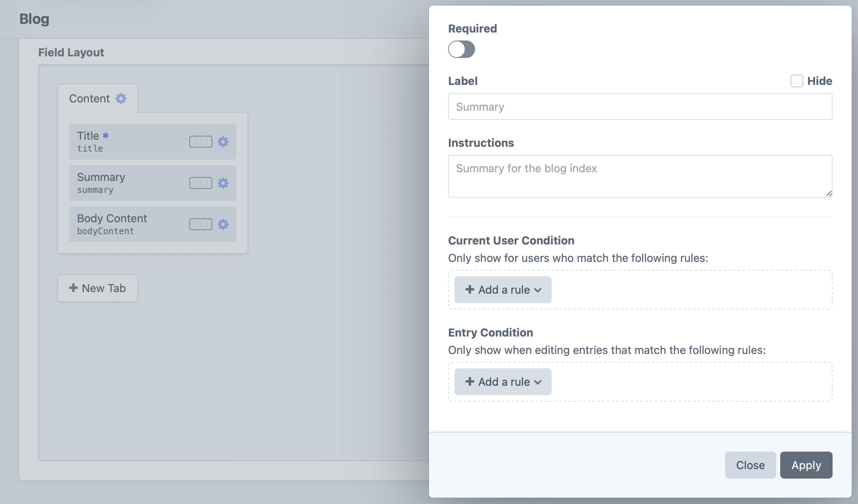
Task: Open the Body Content field settings gear
Action: click(223, 224)
